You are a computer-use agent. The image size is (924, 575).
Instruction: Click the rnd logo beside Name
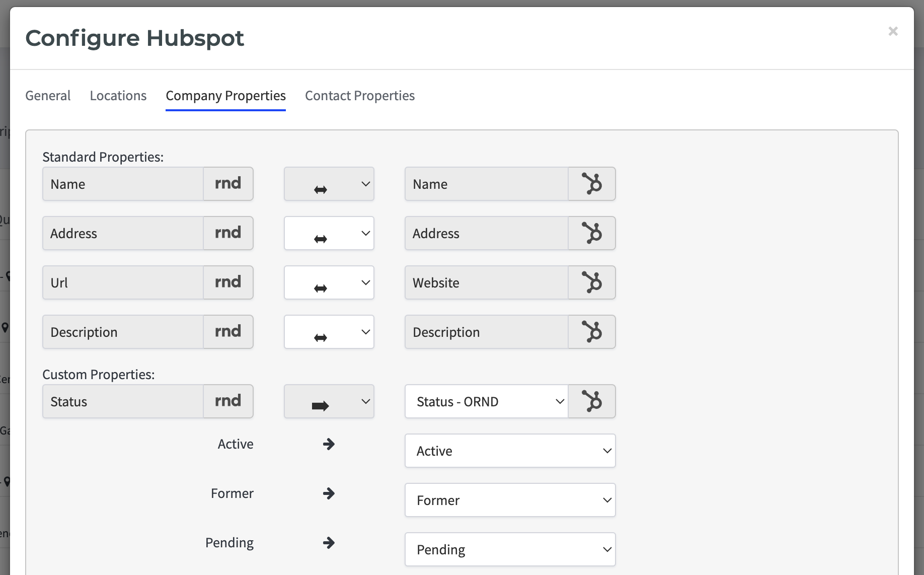tap(228, 184)
